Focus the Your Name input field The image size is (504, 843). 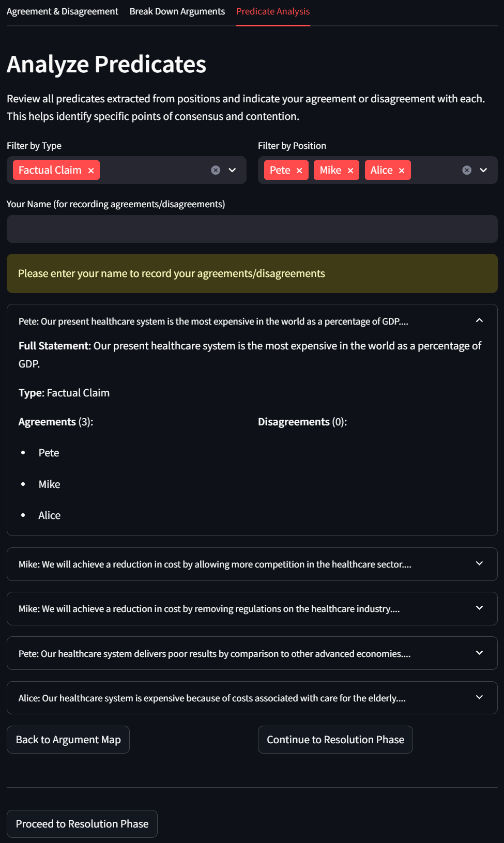tap(252, 229)
